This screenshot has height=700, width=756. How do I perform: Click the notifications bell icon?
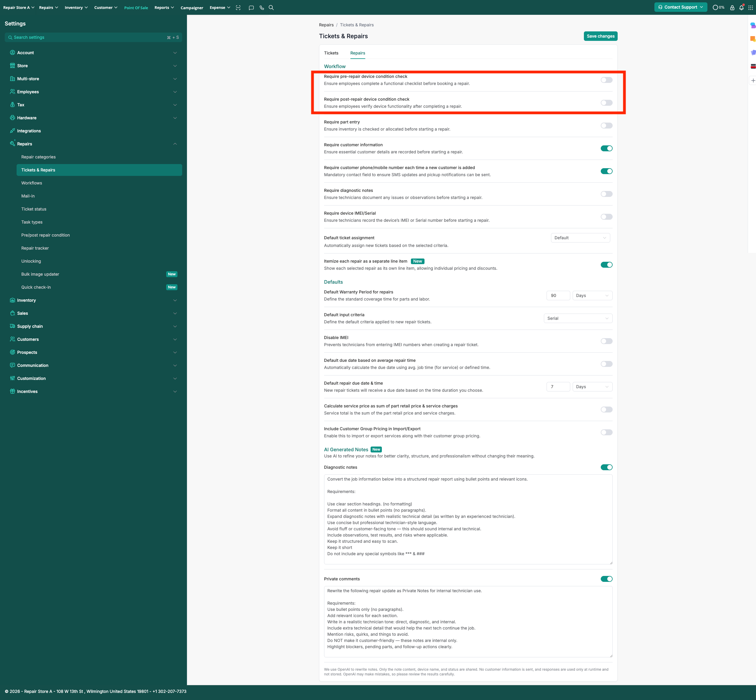click(741, 8)
